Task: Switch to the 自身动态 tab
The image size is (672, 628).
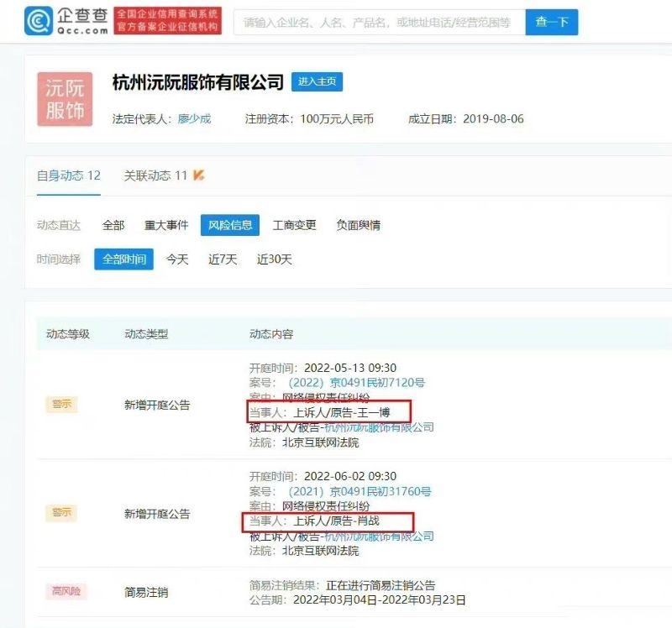Action: 68,175
